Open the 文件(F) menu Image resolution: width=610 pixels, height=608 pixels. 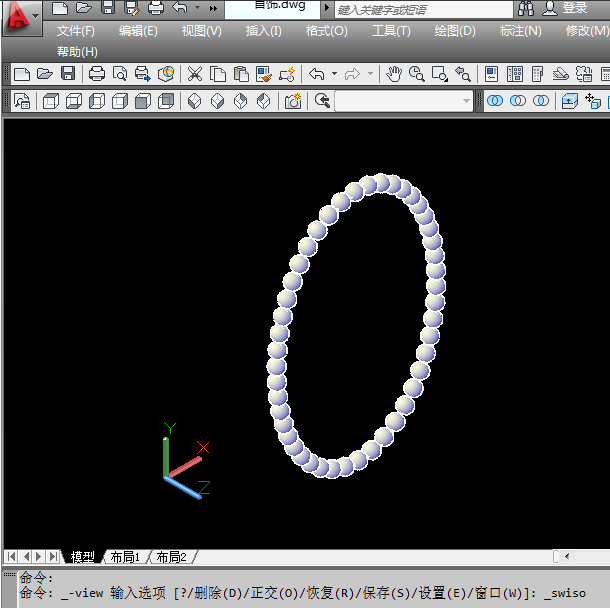pyautogui.click(x=76, y=31)
